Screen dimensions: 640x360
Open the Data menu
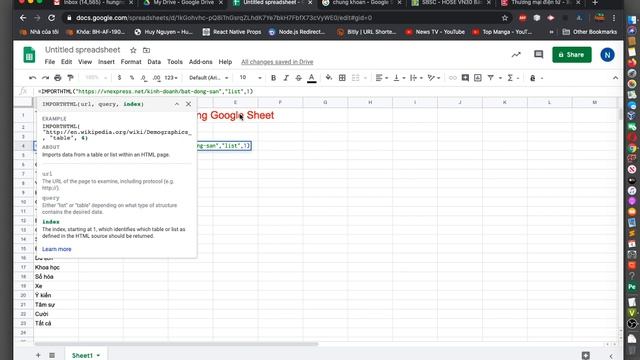click(x=154, y=62)
